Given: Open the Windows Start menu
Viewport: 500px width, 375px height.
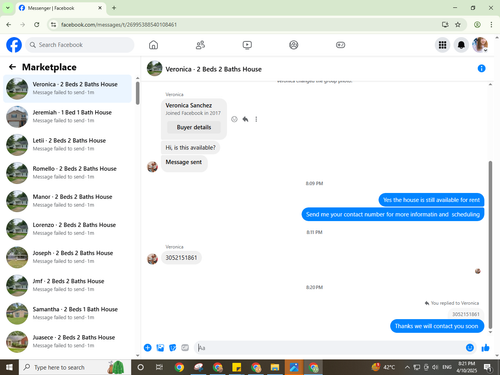Looking at the screenshot, I should [9, 367].
